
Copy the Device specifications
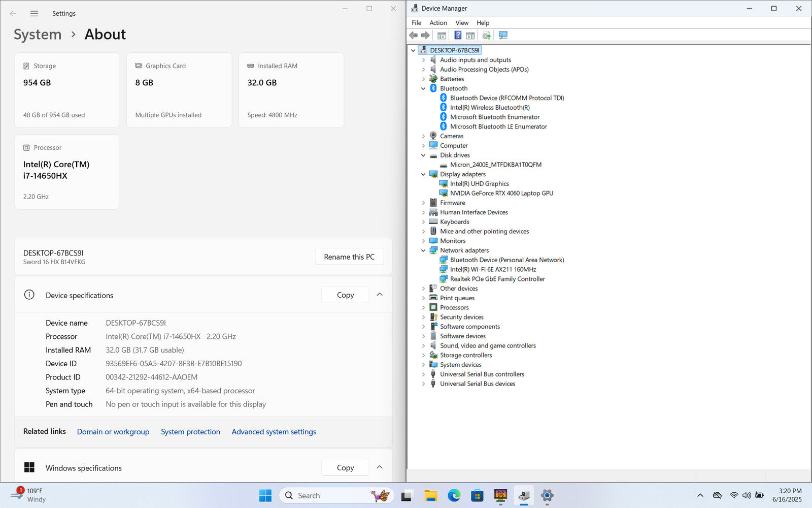pos(345,295)
